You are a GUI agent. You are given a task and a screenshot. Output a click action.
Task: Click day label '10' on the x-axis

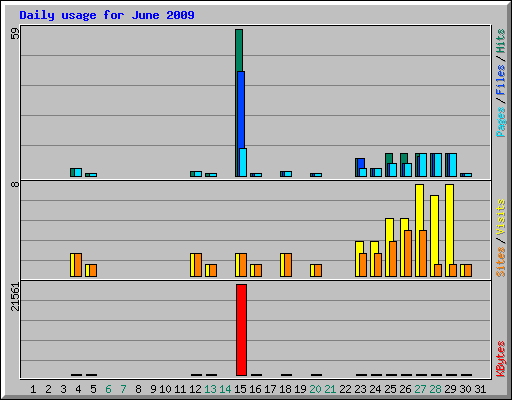coord(165,389)
